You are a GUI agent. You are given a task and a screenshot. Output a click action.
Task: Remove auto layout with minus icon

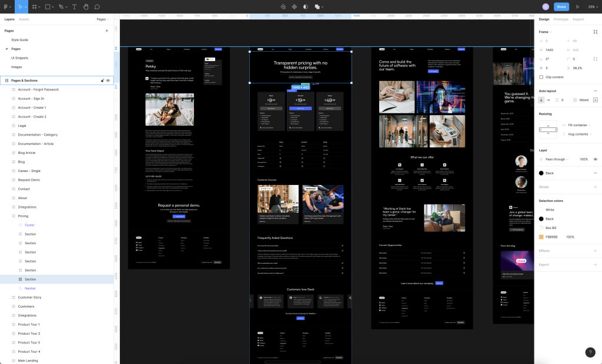(x=595, y=91)
